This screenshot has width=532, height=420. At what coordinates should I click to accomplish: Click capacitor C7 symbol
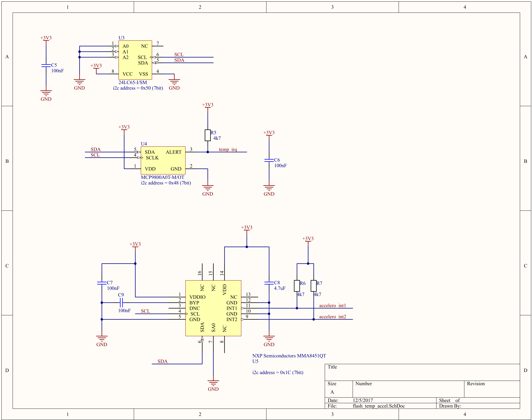[x=102, y=283]
